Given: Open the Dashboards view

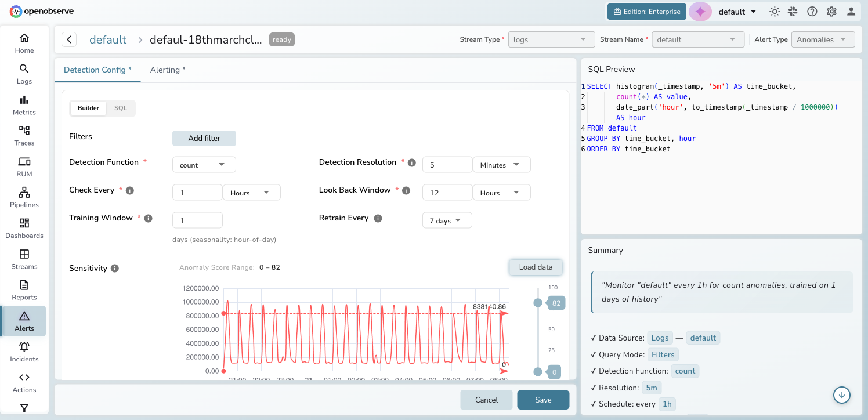Looking at the screenshot, I should point(24,227).
